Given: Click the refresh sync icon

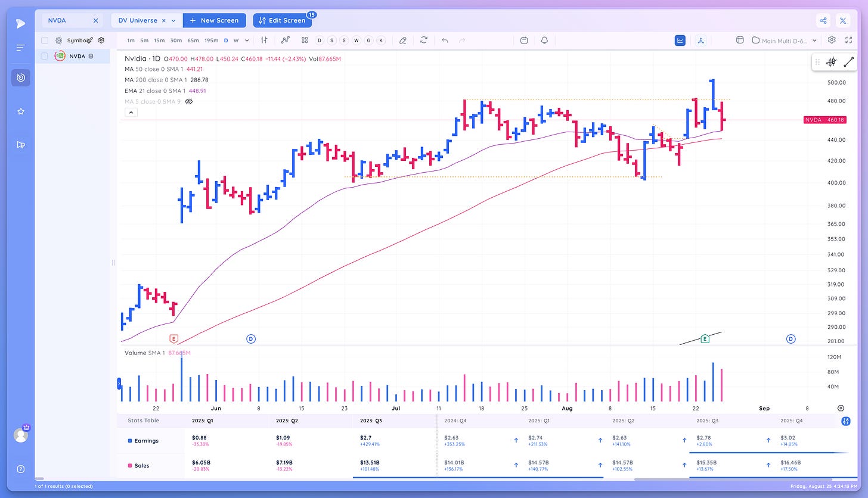Looking at the screenshot, I should [424, 40].
